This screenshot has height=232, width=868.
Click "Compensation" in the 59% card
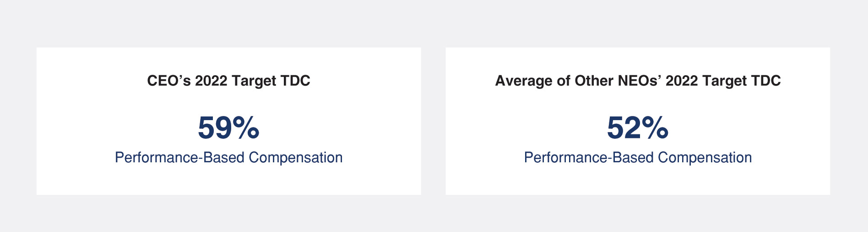[296, 157]
